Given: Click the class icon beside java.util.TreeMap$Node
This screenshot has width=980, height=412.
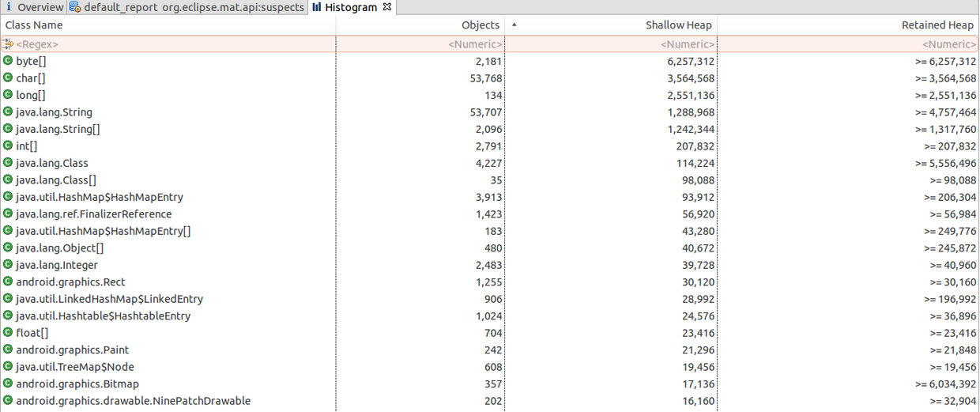Looking at the screenshot, I should (x=8, y=367).
